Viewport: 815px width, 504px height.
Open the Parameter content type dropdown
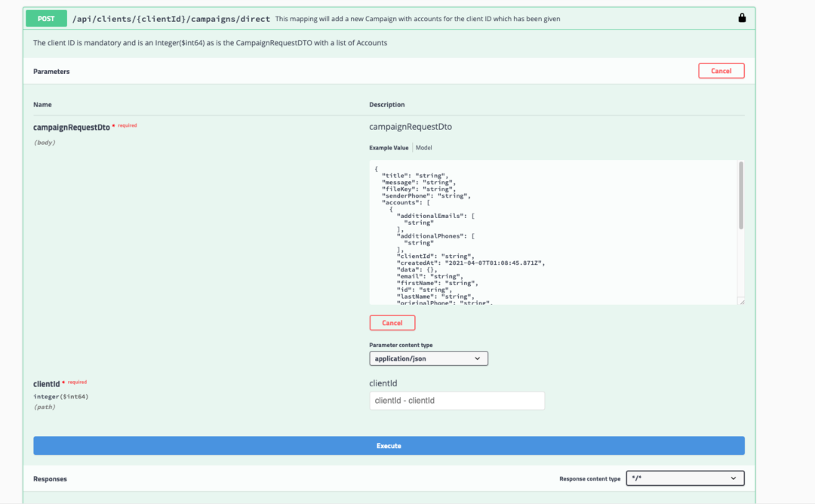pyautogui.click(x=428, y=358)
